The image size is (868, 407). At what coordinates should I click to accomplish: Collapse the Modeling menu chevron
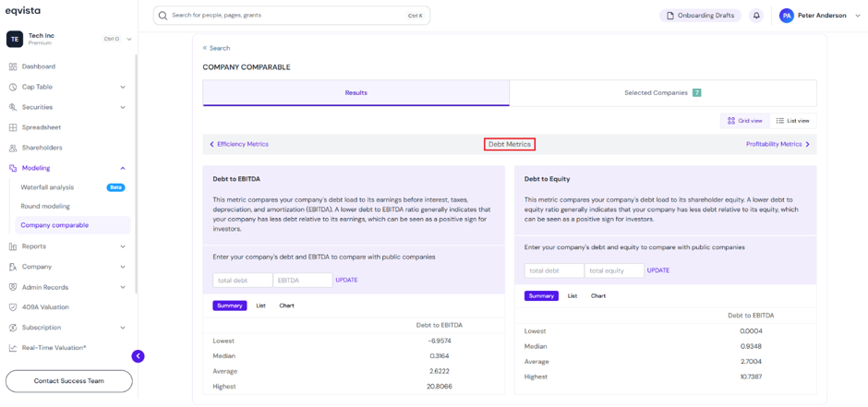(x=123, y=168)
